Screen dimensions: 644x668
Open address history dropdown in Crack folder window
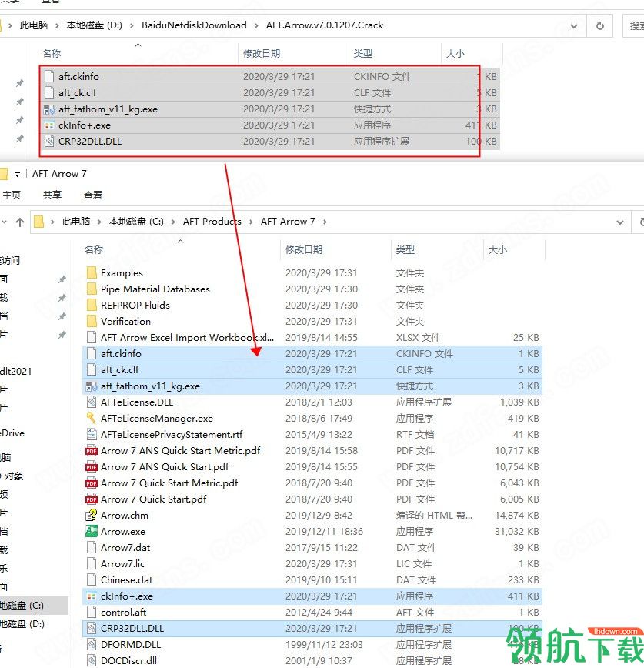click(574, 26)
